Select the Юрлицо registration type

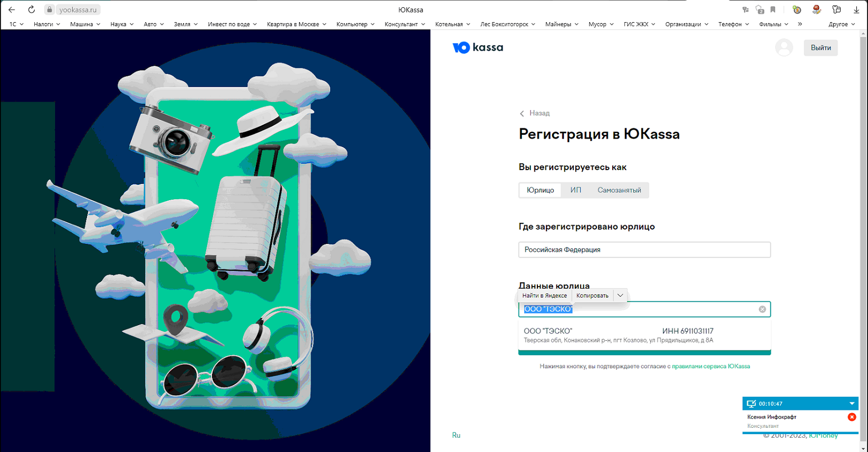pos(540,190)
